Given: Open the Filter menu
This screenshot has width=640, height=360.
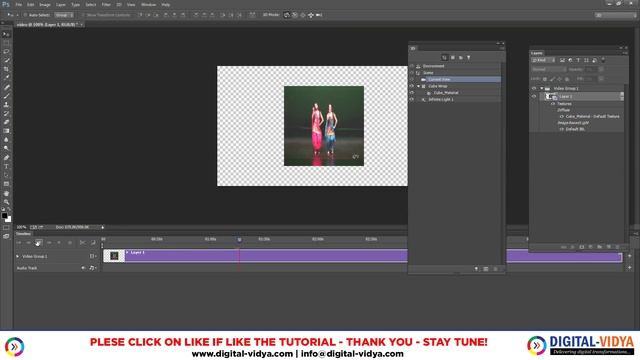Looking at the screenshot, I should coord(106,4).
